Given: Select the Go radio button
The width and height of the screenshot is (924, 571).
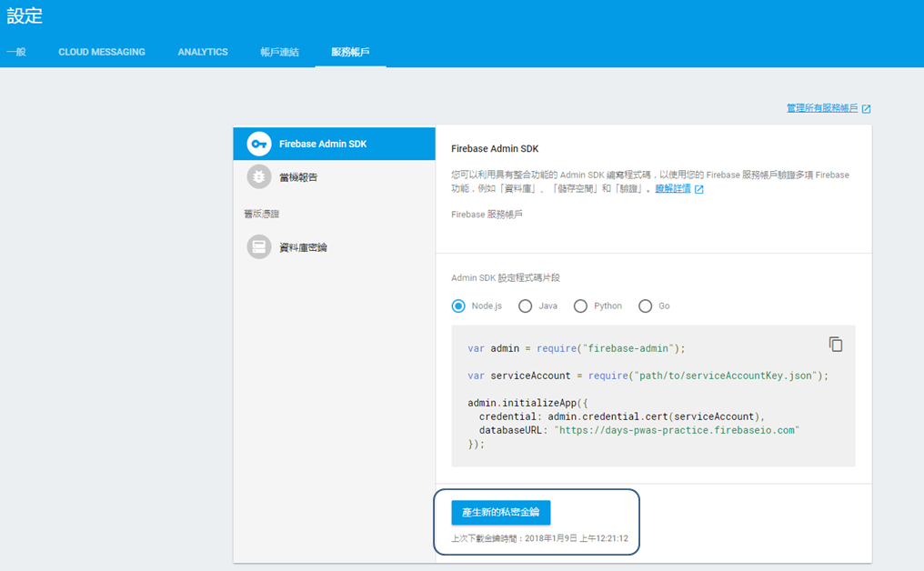Looking at the screenshot, I should 646,306.
